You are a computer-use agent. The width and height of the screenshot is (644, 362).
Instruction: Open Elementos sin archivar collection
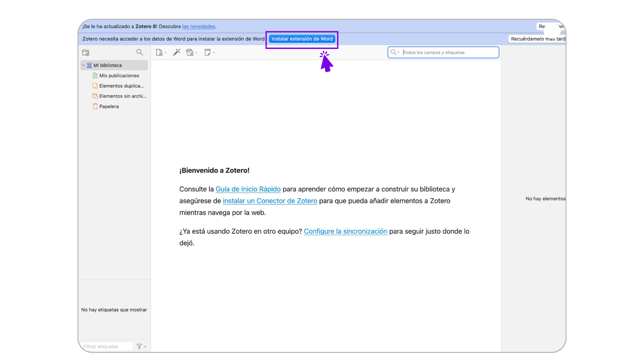click(122, 96)
